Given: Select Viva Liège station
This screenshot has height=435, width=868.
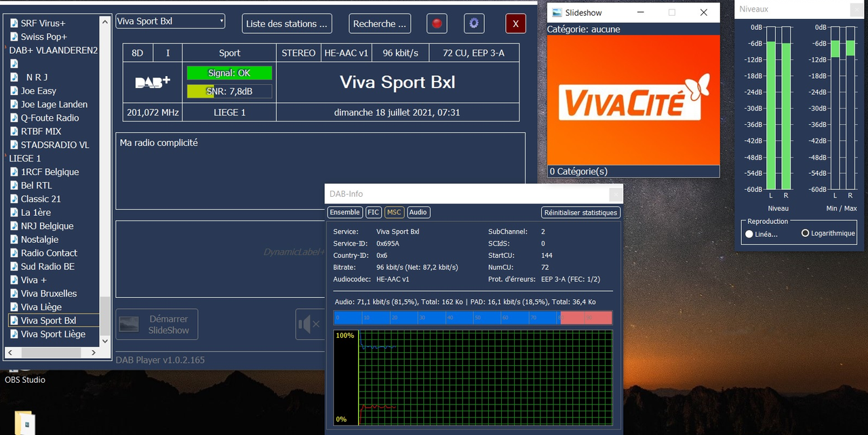Looking at the screenshot, I should [41, 307].
